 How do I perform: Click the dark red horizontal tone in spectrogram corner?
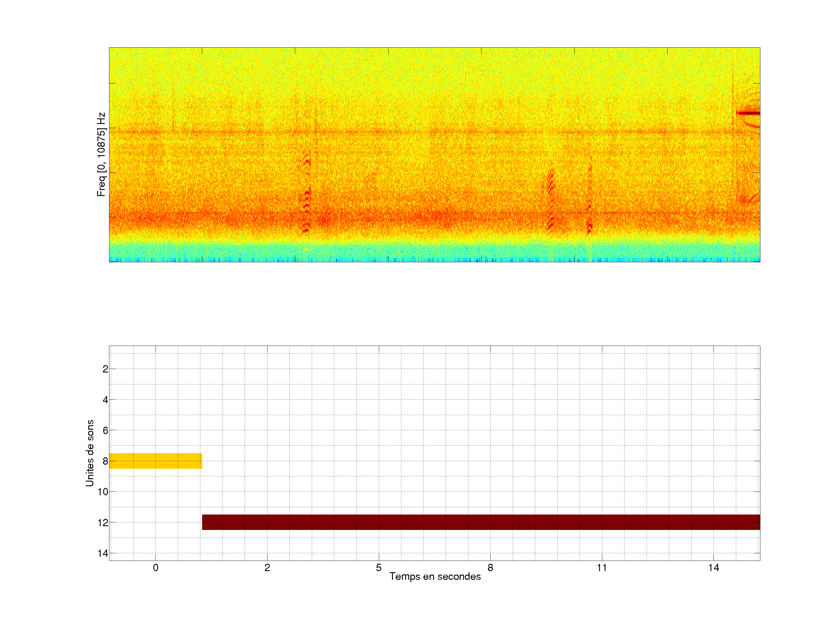point(748,113)
